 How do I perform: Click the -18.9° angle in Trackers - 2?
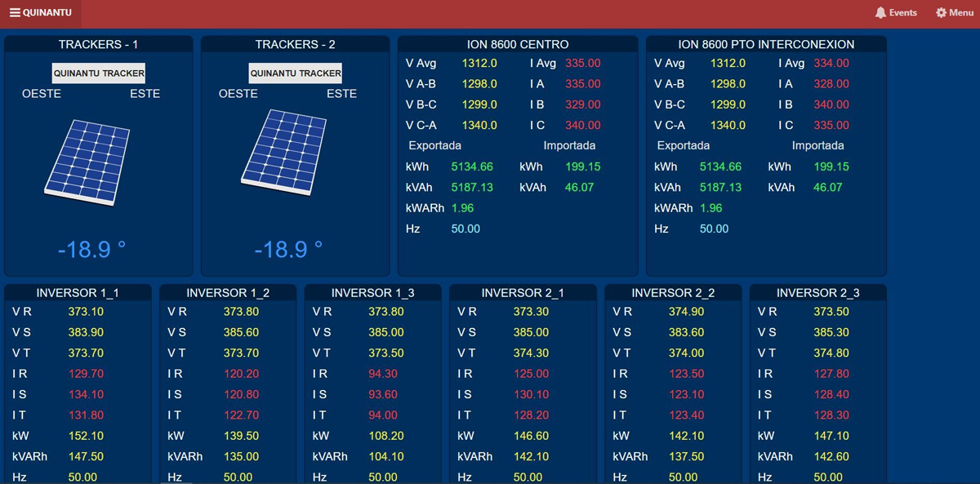[x=288, y=249]
